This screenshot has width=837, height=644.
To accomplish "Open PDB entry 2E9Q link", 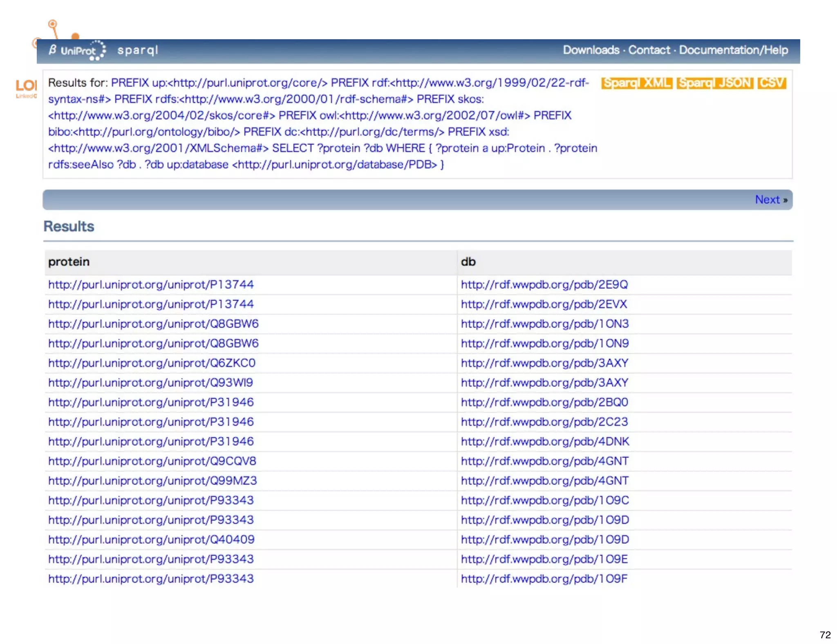I will 544,285.
